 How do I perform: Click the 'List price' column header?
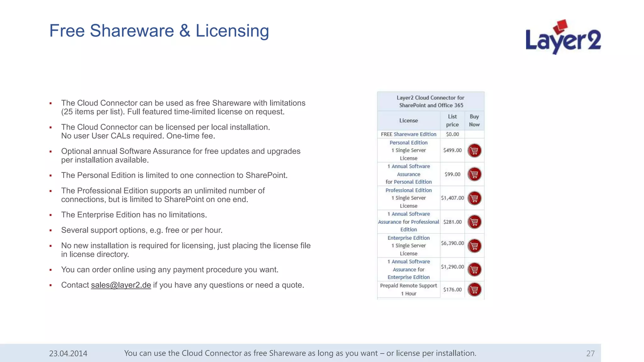pos(452,120)
